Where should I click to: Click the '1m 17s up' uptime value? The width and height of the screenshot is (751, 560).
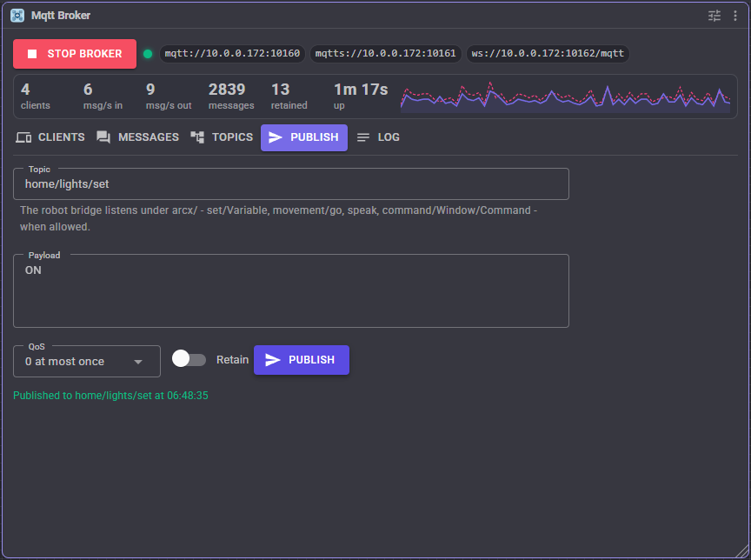point(361,97)
